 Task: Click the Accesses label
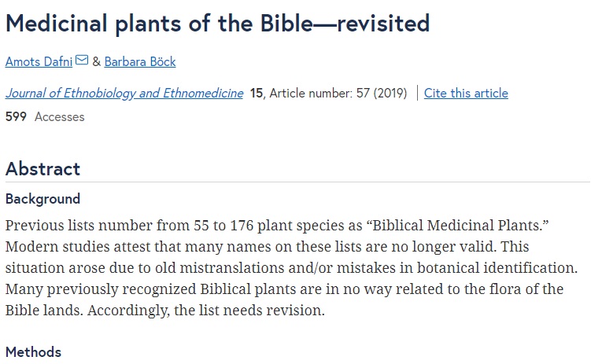pos(60,116)
